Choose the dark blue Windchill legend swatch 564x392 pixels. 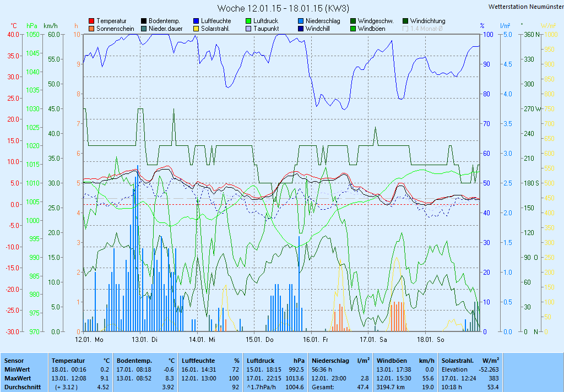click(x=301, y=29)
